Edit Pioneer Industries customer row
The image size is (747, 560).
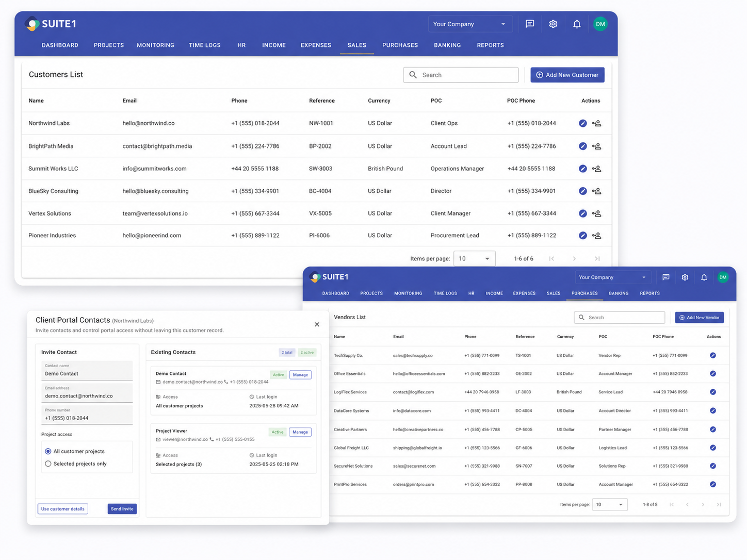coord(582,236)
